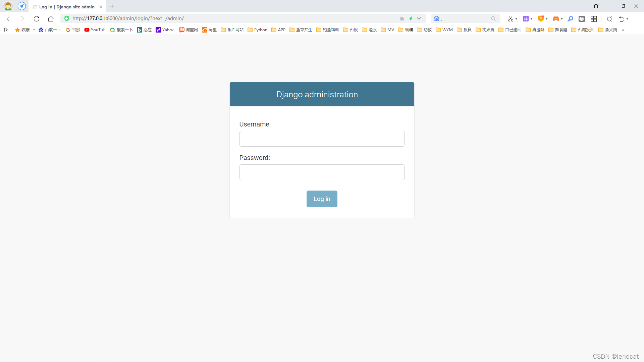The image size is (644, 362).
Task: Click the Log in button
Action: pyautogui.click(x=322, y=199)
